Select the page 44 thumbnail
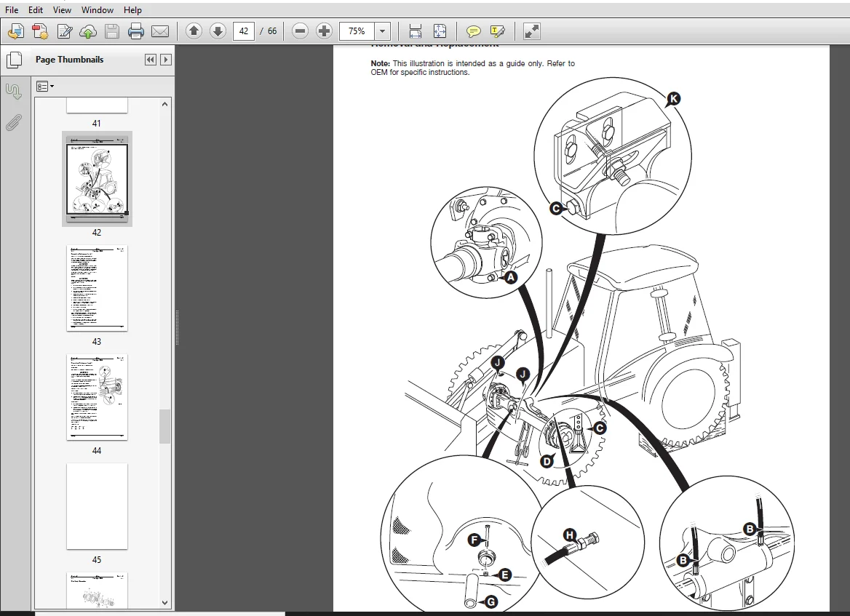Image resolution: width=850 pixels, height=616 pixels. click(97, 397)
